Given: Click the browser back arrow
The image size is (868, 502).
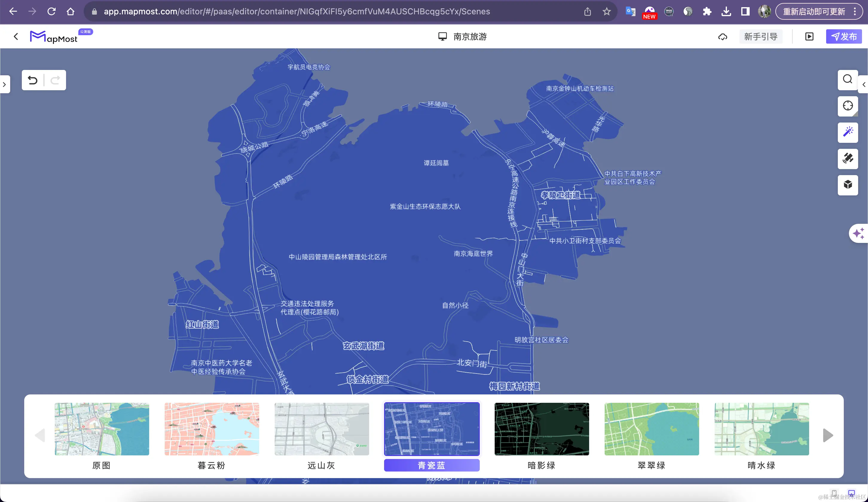Looking at the screenshot, I should (x=13, y=11).
